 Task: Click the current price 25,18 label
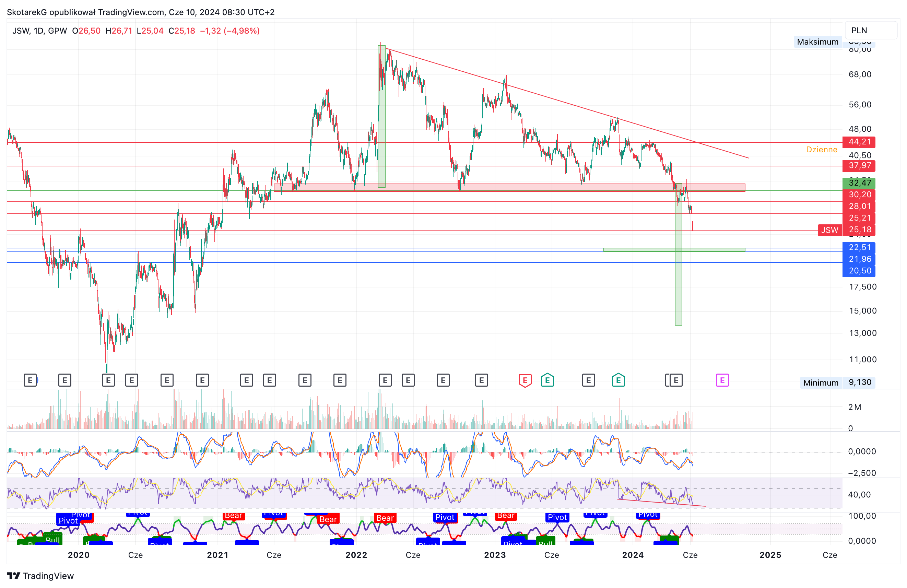coord(859,230)
